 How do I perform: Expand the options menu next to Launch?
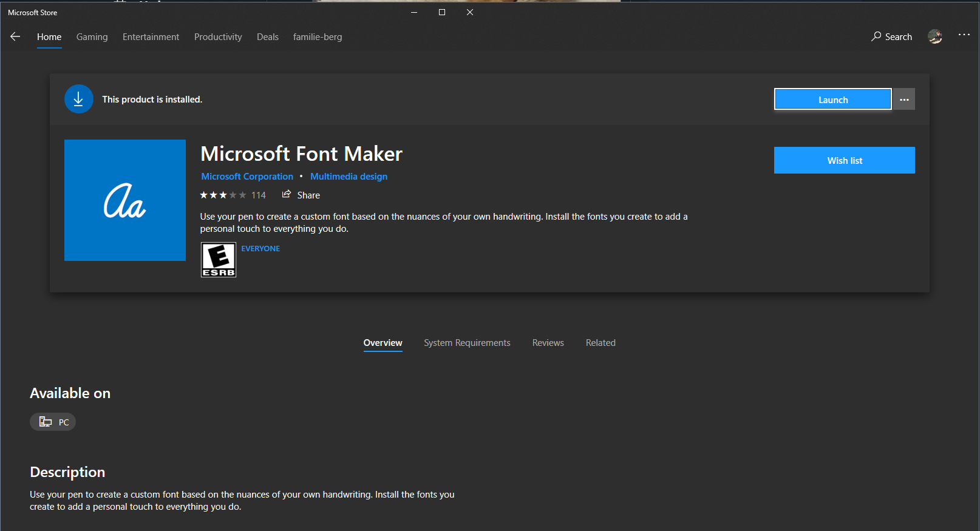point(904,100)
